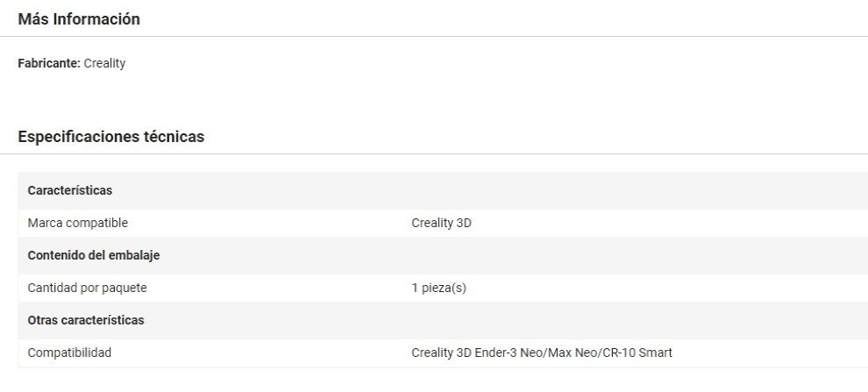The width and height of the screenshot is (868, 392).
Task: Click the word 'Información' in the top heading
Action: click(x=96, y=19)
